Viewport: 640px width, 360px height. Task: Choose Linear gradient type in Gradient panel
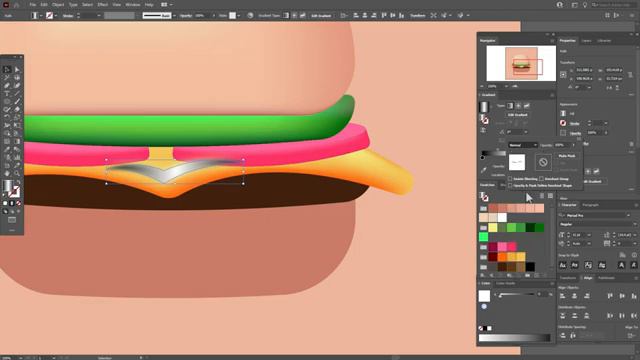coord(510,106)
